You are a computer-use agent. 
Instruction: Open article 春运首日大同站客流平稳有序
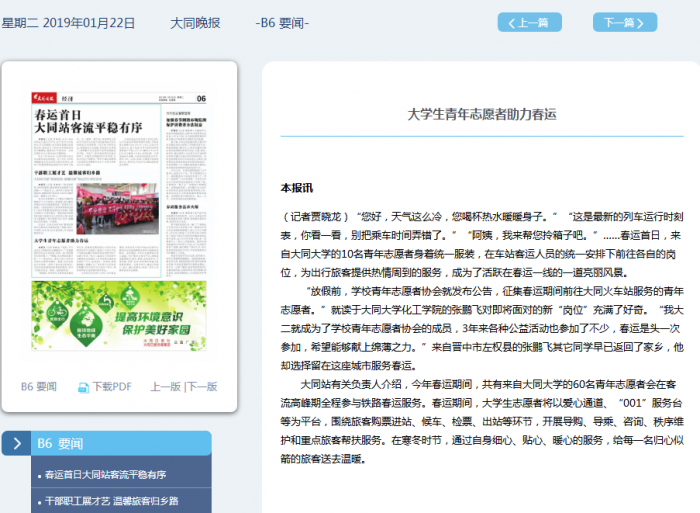point(105,475)
